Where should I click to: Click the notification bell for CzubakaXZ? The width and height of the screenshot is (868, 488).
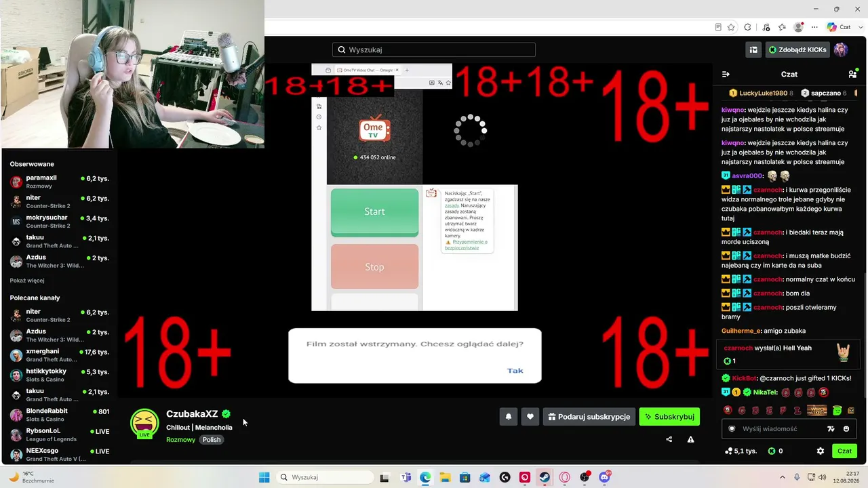coord(509,417)
